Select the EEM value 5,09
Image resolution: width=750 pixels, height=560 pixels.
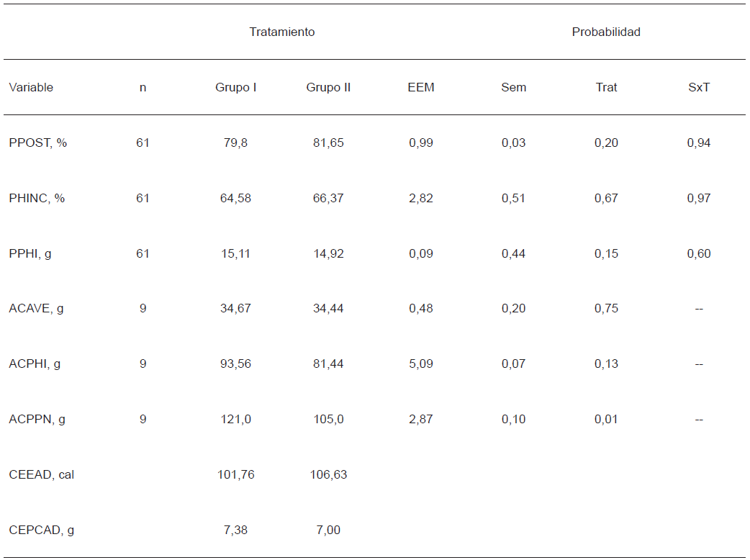(x=421, y=363)
